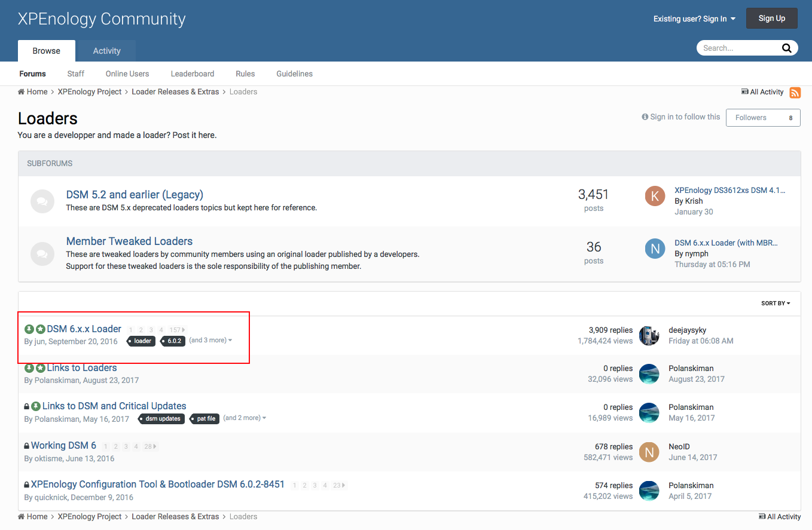
Task: Expand '(and 3 more)' tags for DSM 6.x.x Loader
Action: [x=210, y=340]
